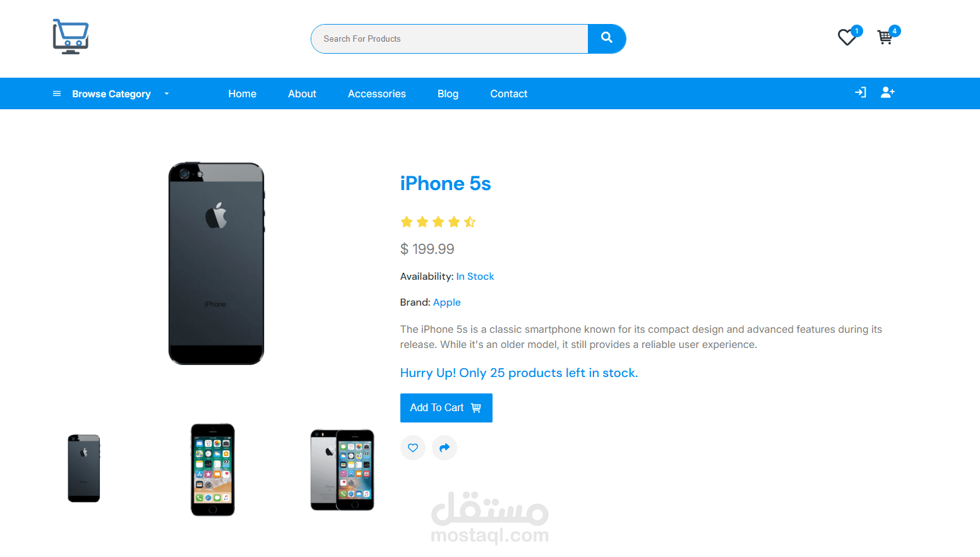This screenshot has width=980, height=557.
Task: Open the shopping cart icon with badge
Action: 885,37
